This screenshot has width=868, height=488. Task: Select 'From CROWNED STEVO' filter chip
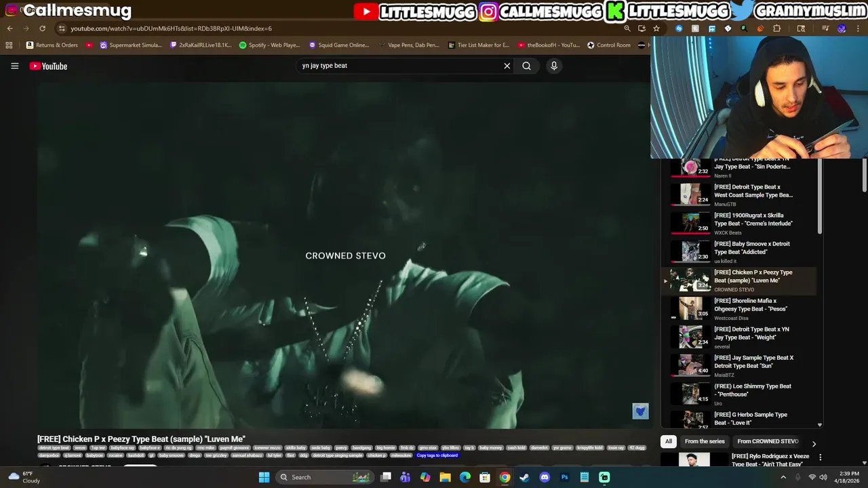click(768, 441)
